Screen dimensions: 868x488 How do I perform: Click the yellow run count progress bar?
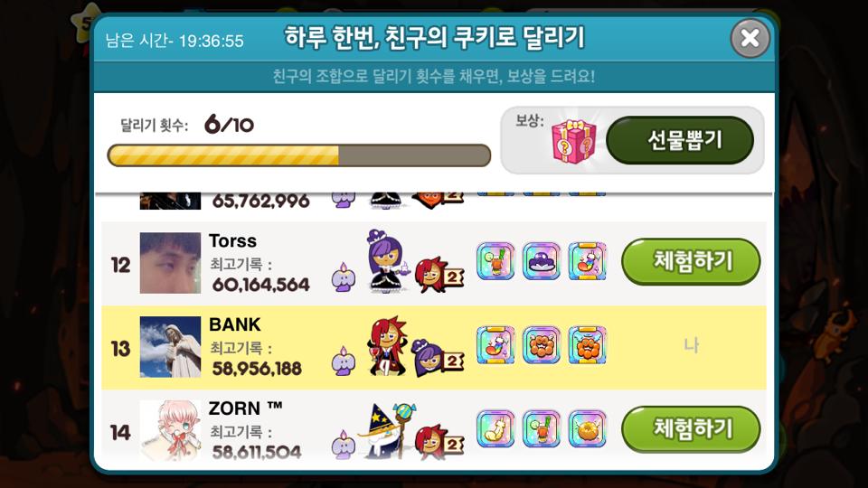[299, 155]
